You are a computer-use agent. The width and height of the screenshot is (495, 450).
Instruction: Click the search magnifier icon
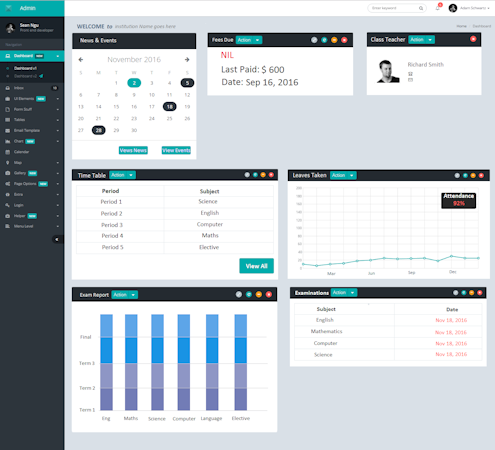coord(421,8)
